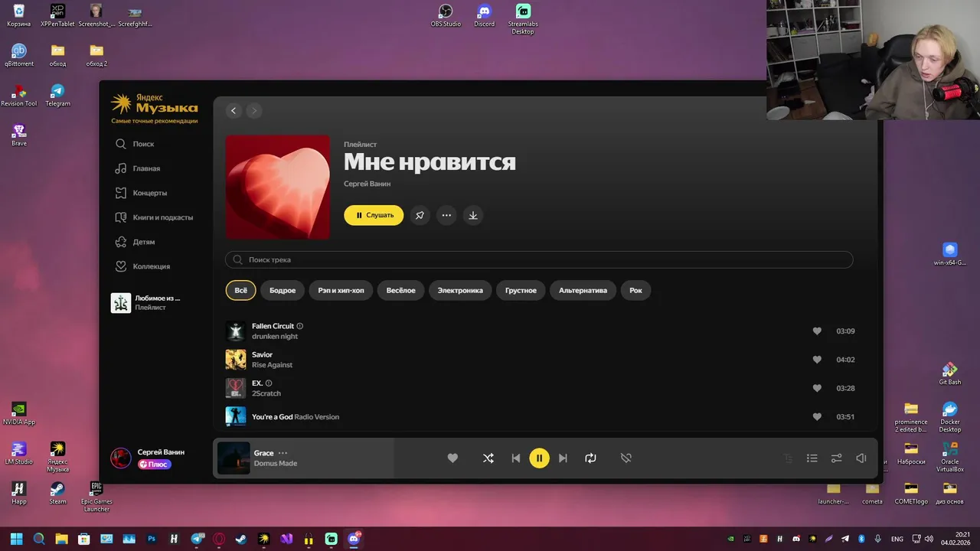The image size is (980, 551).
Task: Pin the Мне нравится playlist
Action: (x=420, y=215)
